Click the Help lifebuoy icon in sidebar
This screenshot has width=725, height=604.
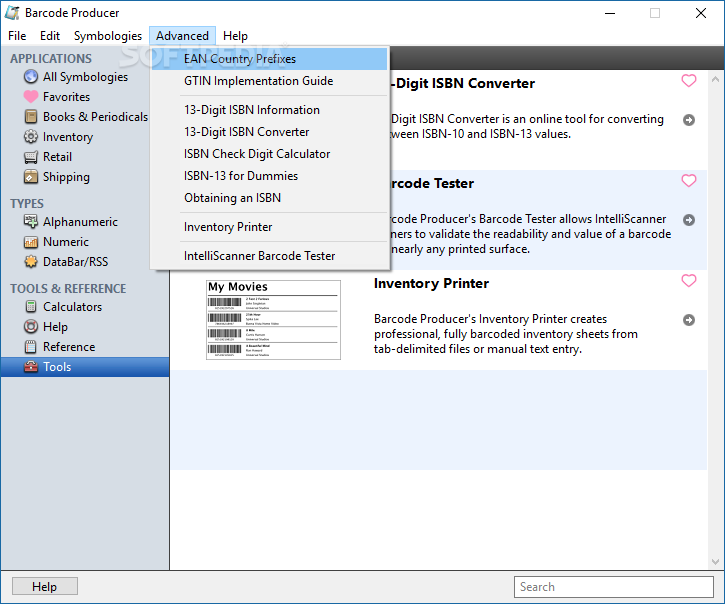tap(31, 327)
